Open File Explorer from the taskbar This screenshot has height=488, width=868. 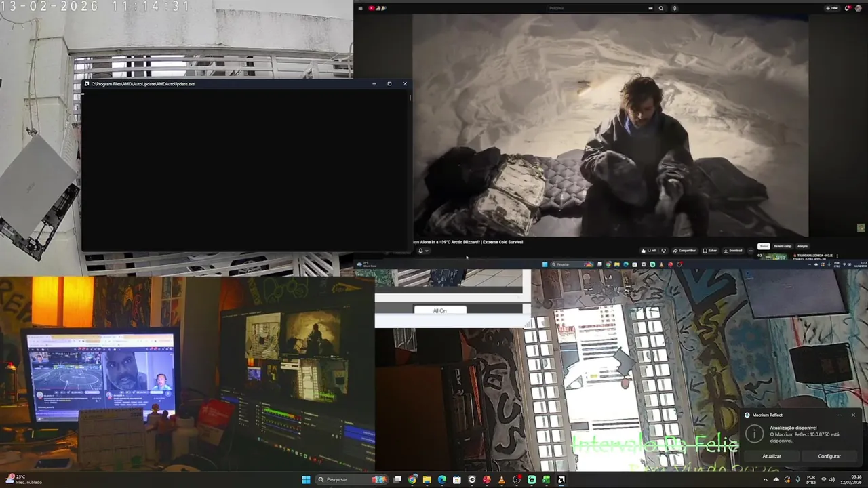(x=427, y=480)
